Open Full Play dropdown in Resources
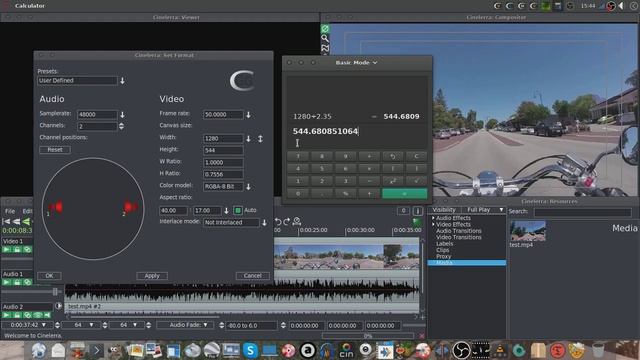The width and height of the screenshot is (640, 360). [484, 210]
